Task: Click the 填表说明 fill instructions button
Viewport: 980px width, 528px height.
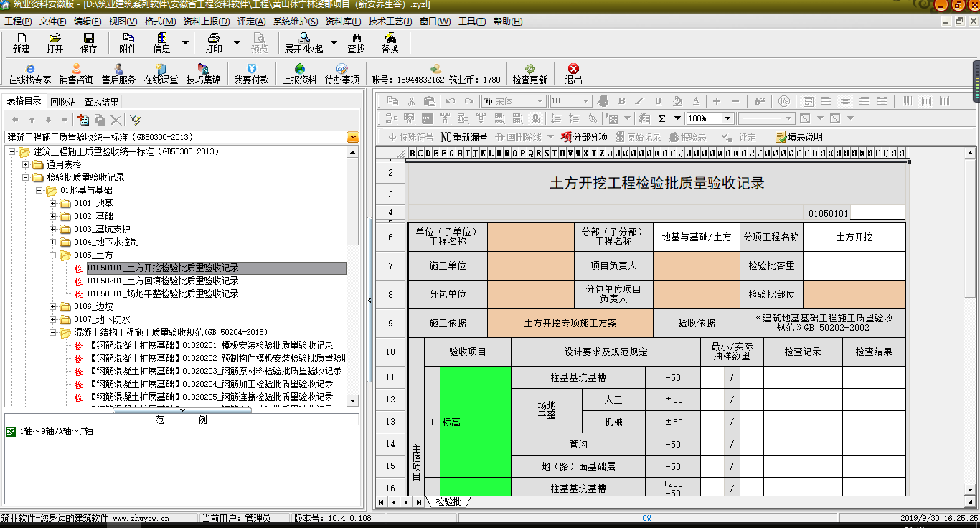Action: [799, 137]
